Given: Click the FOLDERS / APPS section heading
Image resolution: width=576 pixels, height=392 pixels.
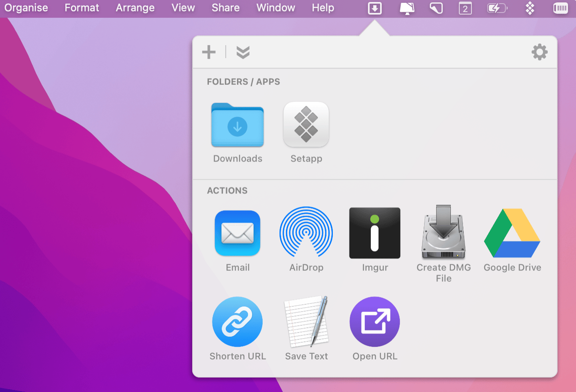Looking at the screenshot, I should (244, 81).
